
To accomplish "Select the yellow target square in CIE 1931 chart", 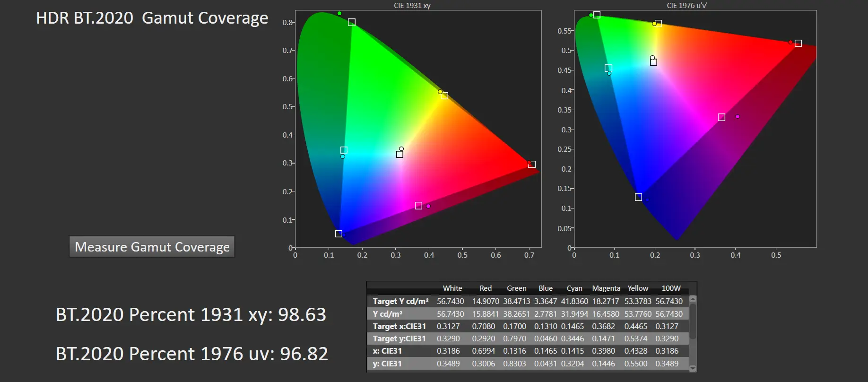I will 444,96.
